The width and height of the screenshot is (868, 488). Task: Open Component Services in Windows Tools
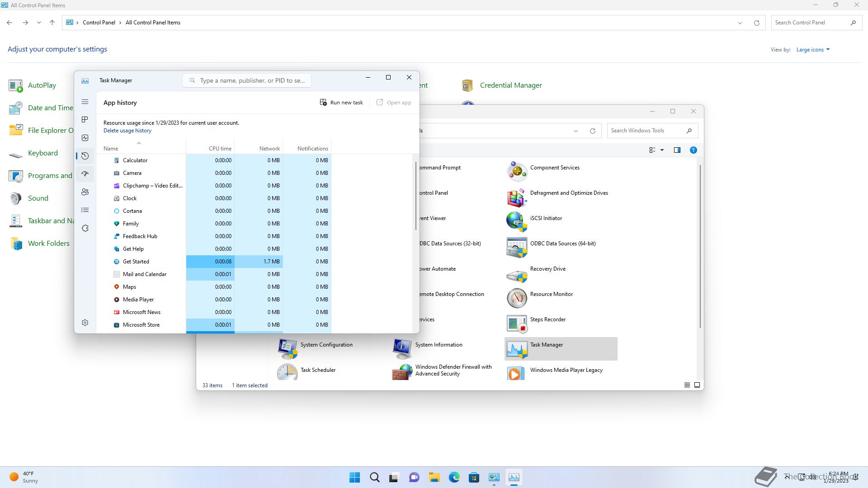[561, 172]
